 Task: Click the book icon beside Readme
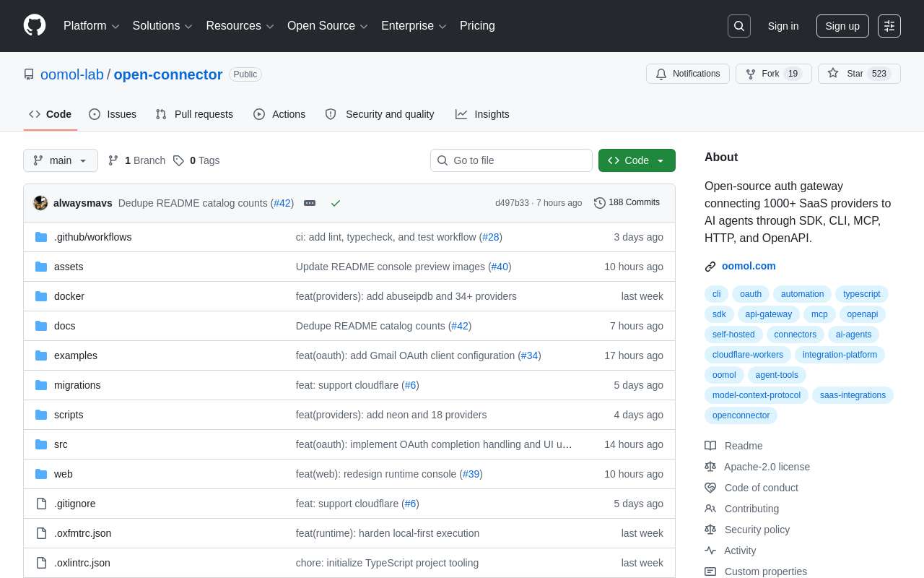710,446
